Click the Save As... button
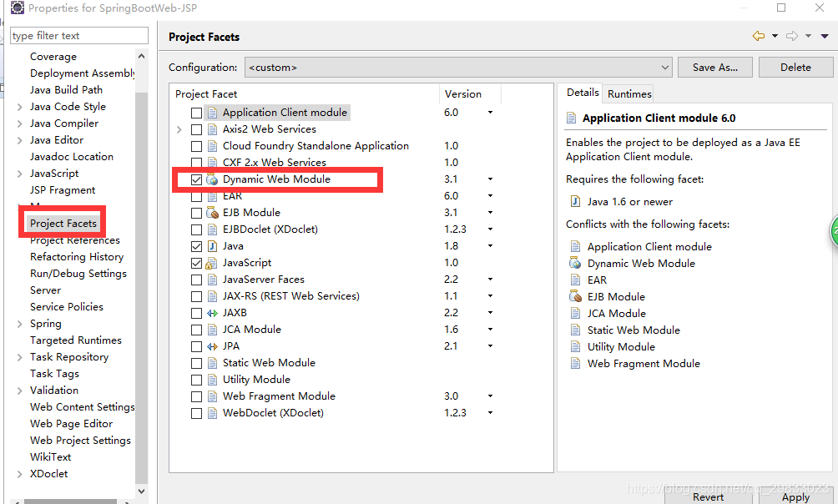Viewport: 838px width, 504px height. coord(714,68)
